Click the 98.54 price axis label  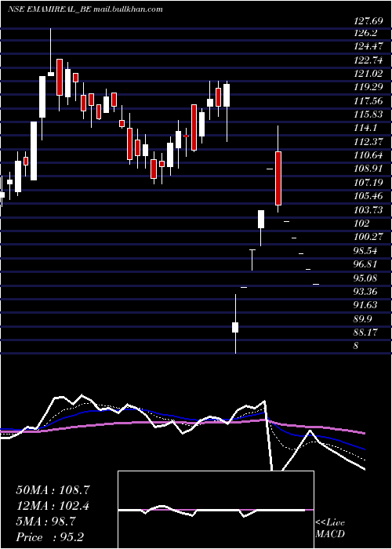367,251
